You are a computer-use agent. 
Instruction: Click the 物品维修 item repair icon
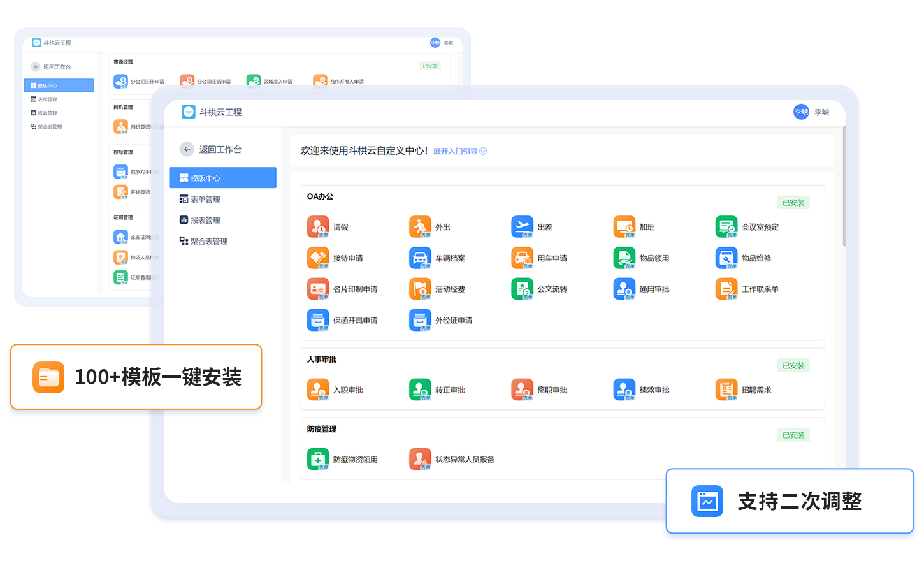tap(726, 258)
